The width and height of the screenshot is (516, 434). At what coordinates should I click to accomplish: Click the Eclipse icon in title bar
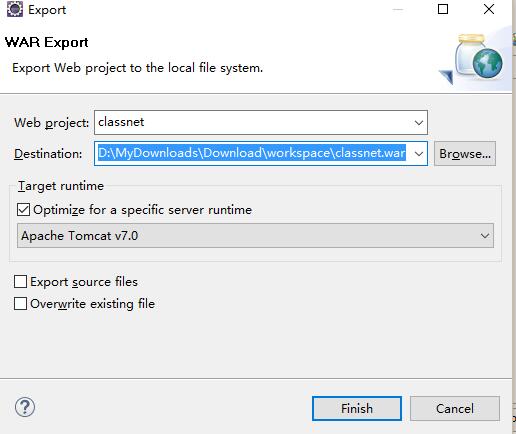click(15, 9)
